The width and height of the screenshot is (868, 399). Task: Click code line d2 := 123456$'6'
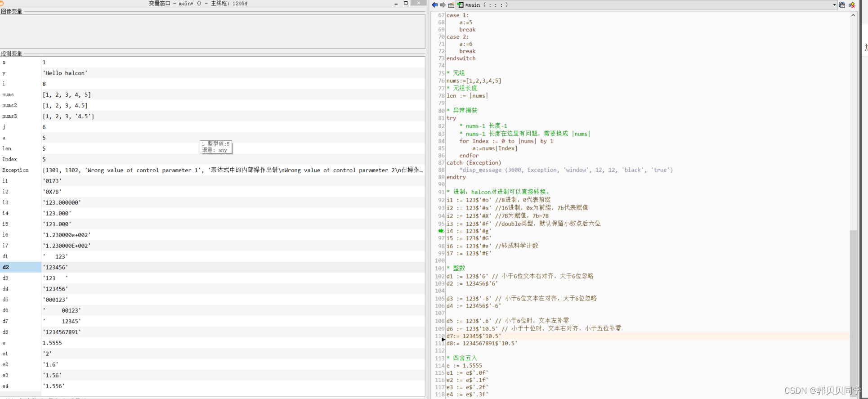pyautogui.click(x=472, y=284)
